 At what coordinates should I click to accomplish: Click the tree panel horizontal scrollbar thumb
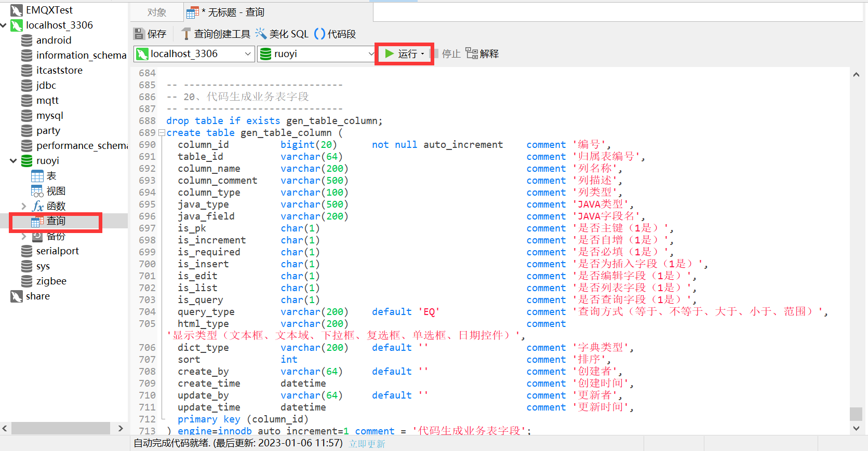click(x=61, y=428)
